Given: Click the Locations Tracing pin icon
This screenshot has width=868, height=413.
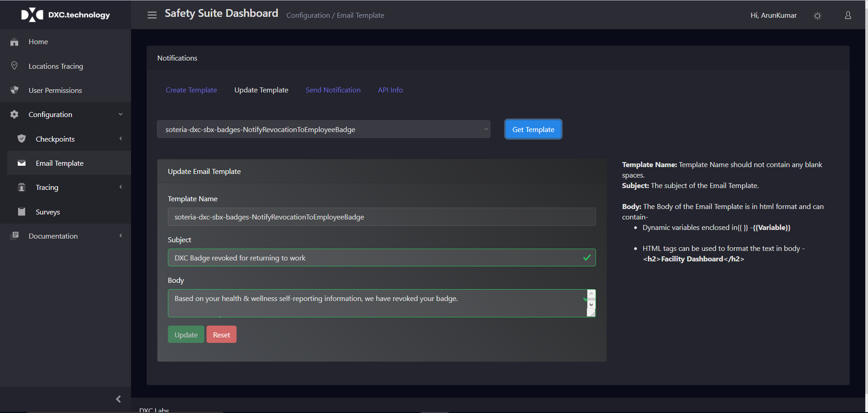Looking at the screenshot, I should (x=15, y=66).
